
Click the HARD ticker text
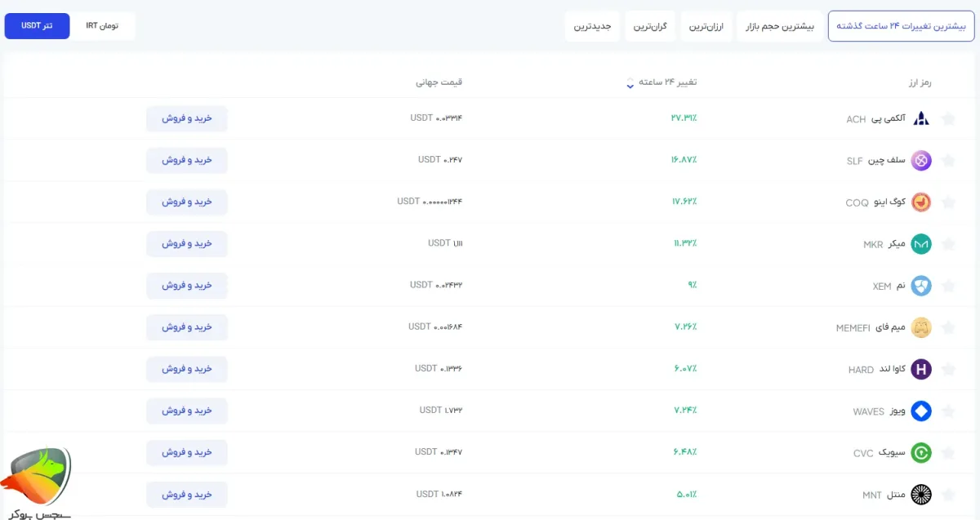click(x=861, y=370)
